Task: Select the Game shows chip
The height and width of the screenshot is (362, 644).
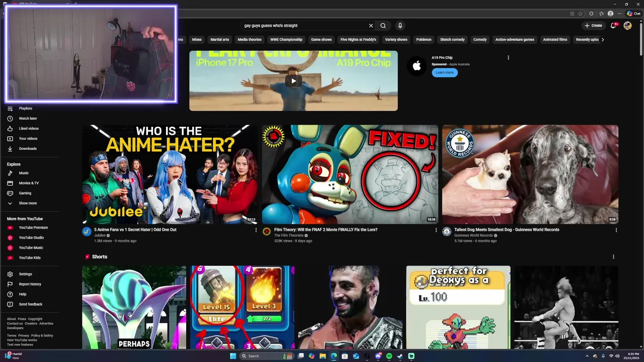Action: pos(321,40)
